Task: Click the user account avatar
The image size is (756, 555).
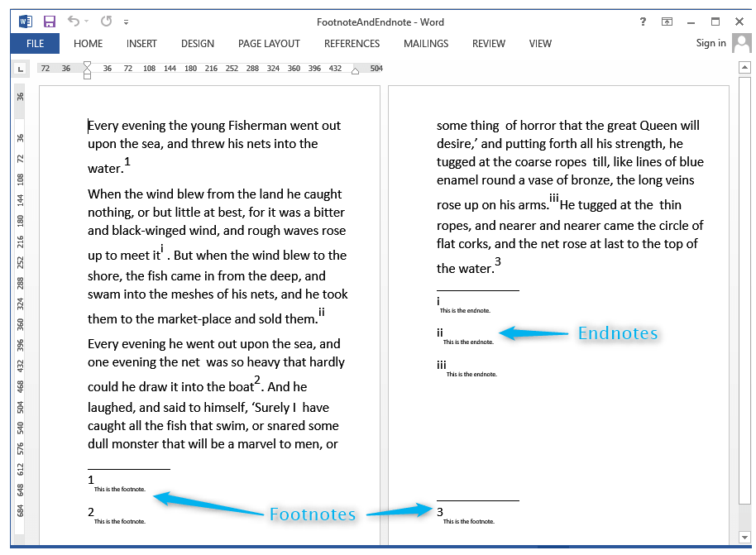Action: click(740, 42)
